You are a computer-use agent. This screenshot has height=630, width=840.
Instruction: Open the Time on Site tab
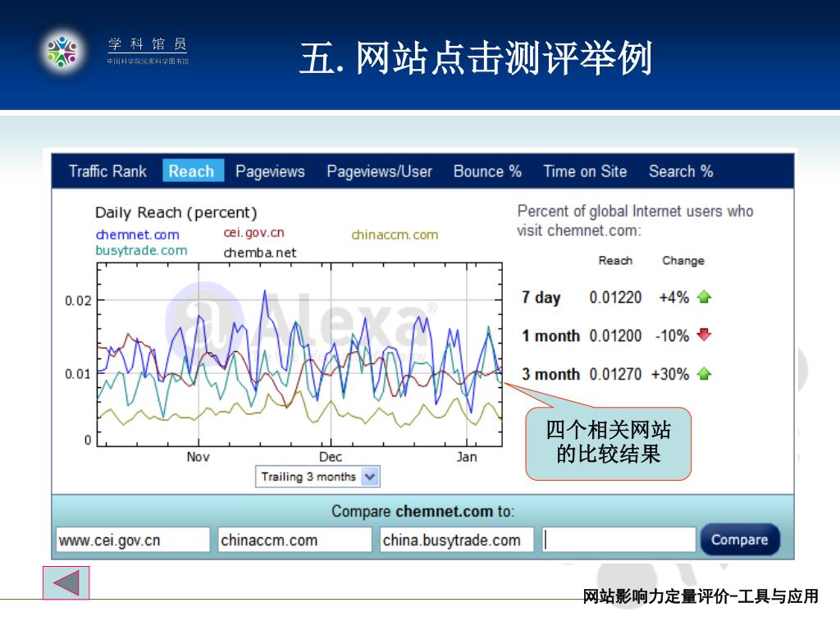(585, 171)
